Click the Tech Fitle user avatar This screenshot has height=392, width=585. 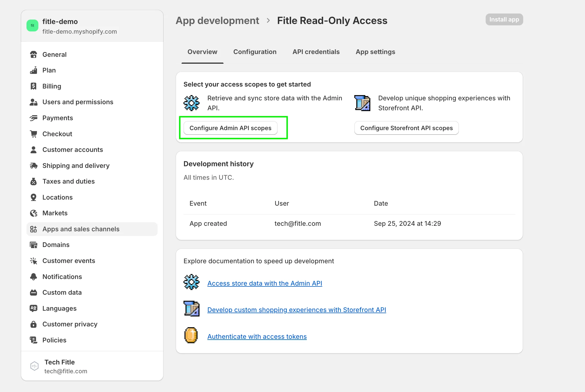[x=34, y=366]
